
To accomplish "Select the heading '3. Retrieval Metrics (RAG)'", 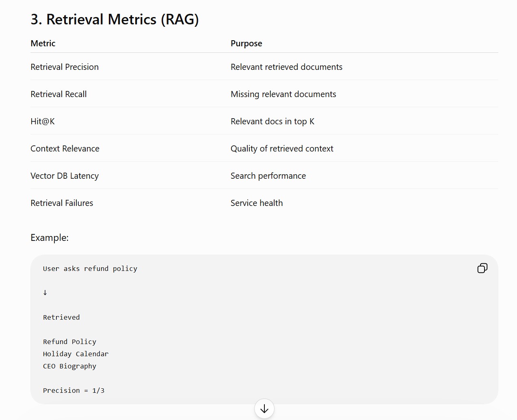I will (115, 19).
